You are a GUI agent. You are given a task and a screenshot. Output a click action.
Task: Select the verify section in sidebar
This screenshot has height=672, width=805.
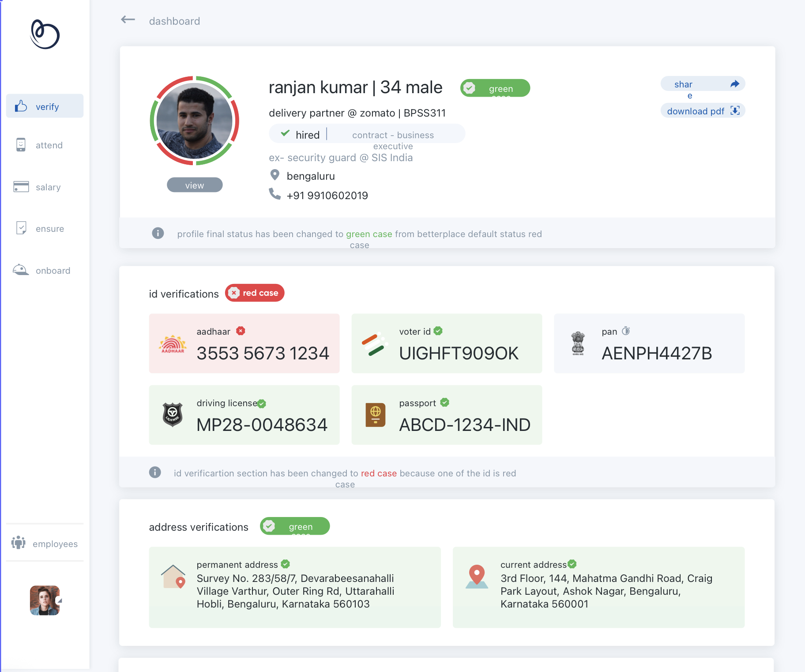point(44,106)
